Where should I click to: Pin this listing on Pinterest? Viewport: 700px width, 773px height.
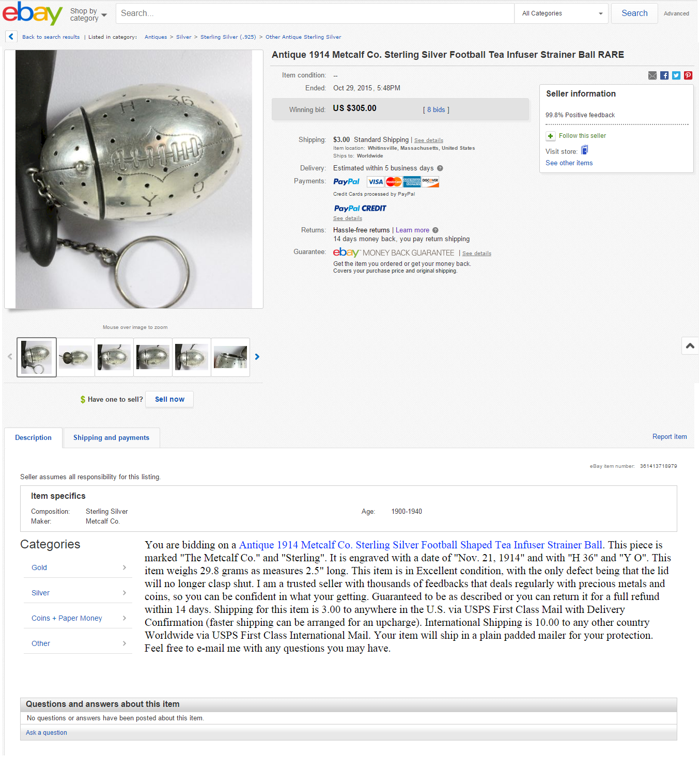point(688,75)
